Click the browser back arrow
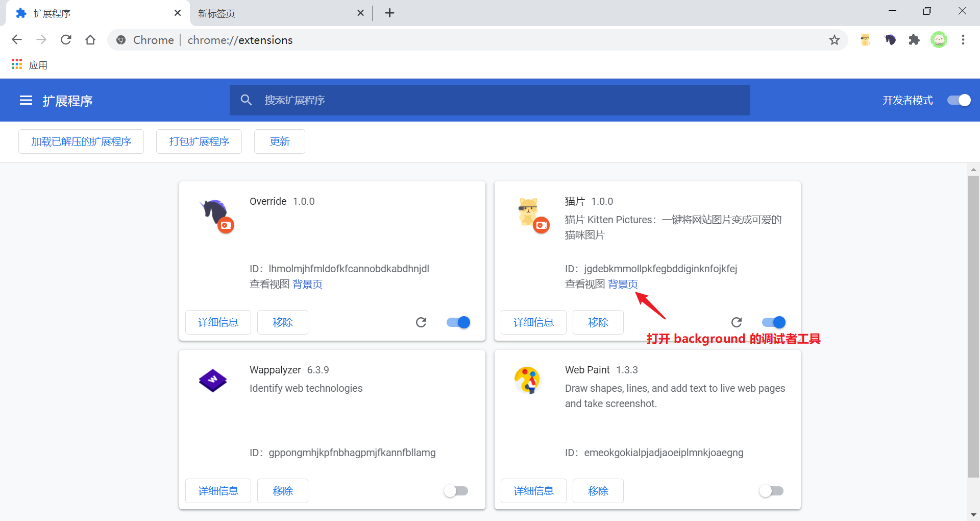This screenshot has height=521, width=980. tap(17, 40)
